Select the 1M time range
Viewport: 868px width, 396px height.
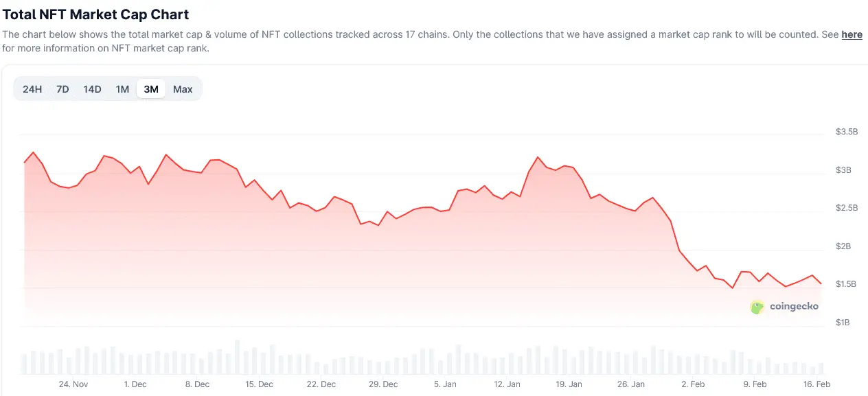coord(122,89)
